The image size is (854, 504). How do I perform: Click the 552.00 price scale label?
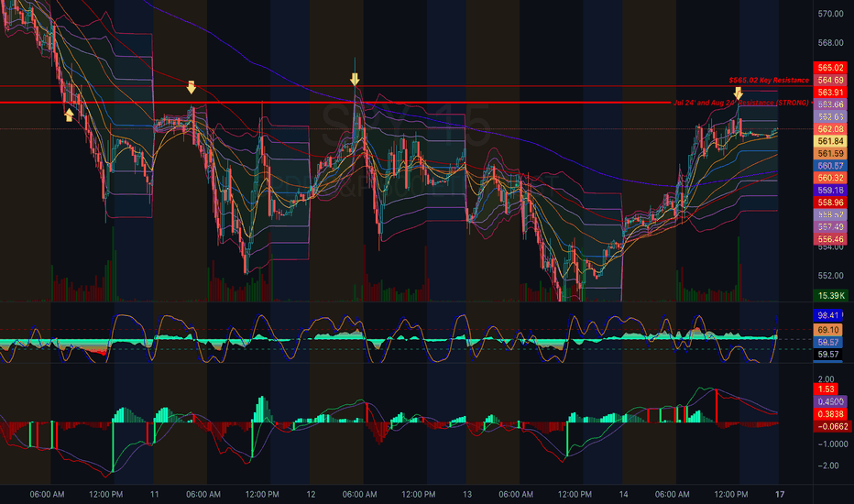(830, 276)
